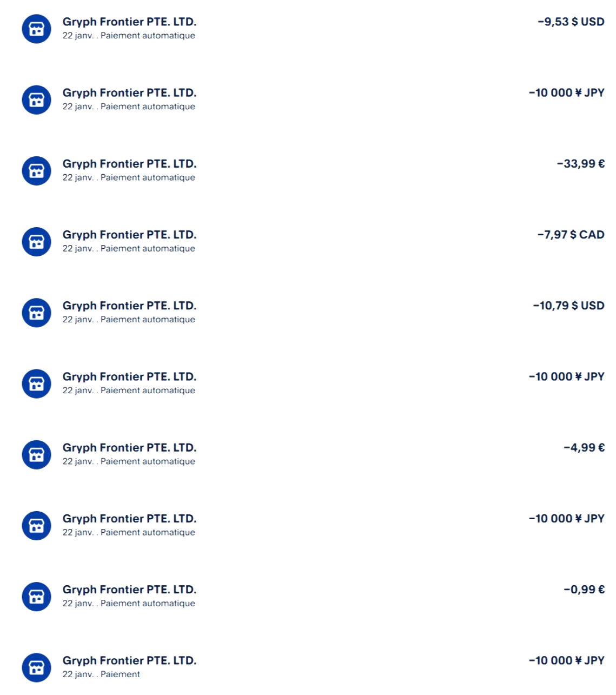Select Gryph Frontier title for −7,97 $ CAD
The height and width of the screenshot is (695, 616).
129,235
